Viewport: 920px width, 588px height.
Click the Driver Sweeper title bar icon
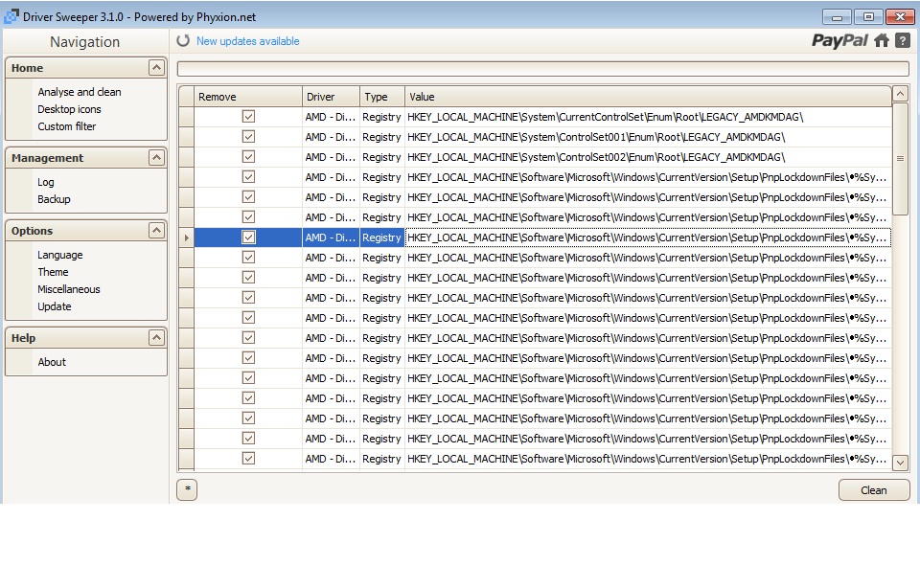11,16
